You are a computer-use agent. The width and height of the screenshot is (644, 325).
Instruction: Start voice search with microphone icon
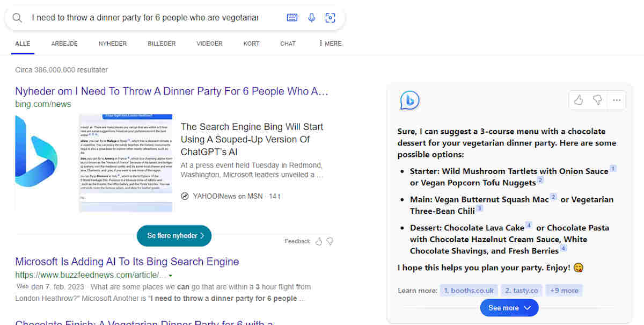pos(311,18)
